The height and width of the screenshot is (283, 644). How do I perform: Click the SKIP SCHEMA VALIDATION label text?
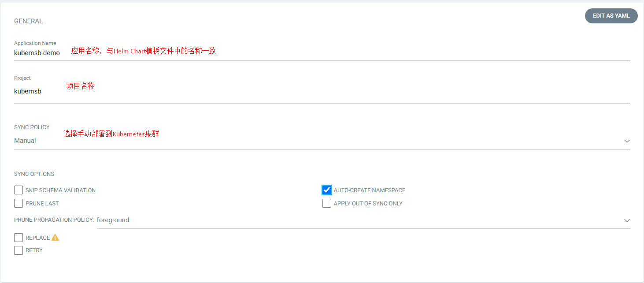[60, 190]
